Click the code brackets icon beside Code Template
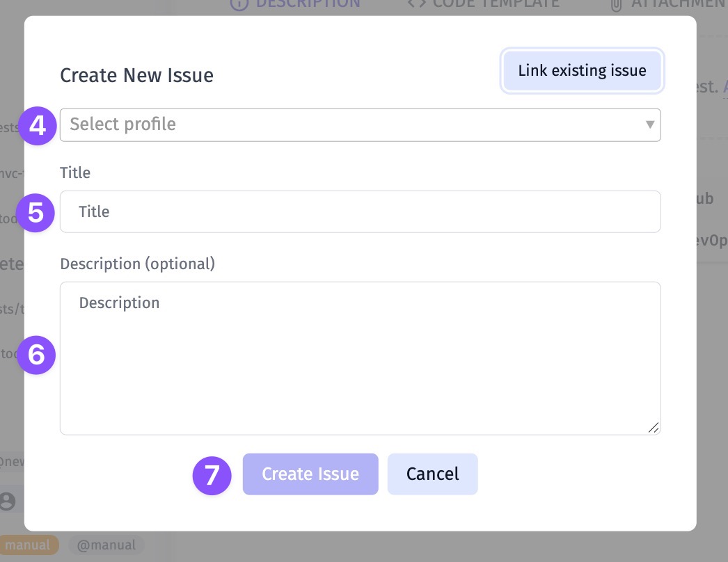This screenshot has height=562, width=728. point(417,4)
